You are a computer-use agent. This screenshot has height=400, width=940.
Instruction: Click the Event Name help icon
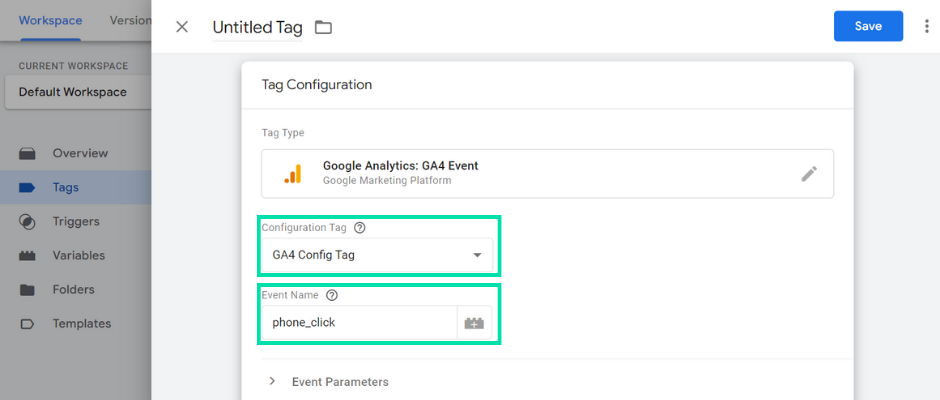click(332, 295)
